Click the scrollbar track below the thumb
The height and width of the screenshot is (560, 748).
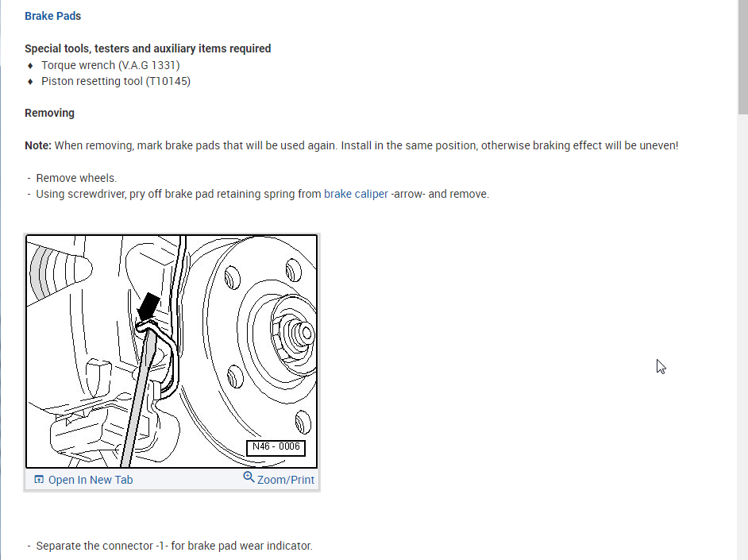742,334
